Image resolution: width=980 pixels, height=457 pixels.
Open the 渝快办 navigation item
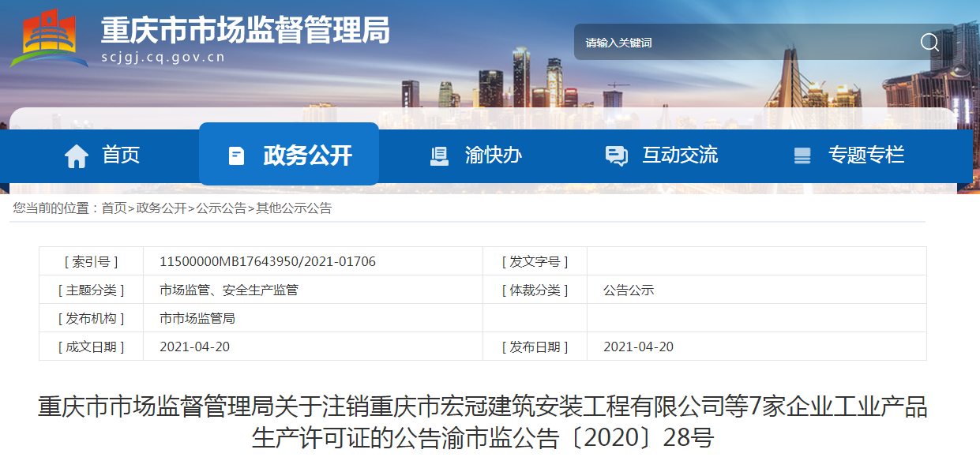tap(494, 155)
